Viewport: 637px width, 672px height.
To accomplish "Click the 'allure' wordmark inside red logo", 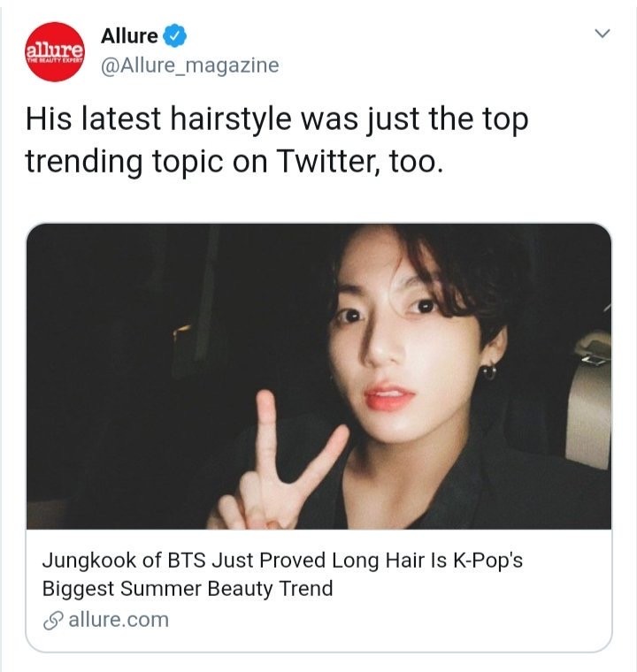I will coord(55,50).
